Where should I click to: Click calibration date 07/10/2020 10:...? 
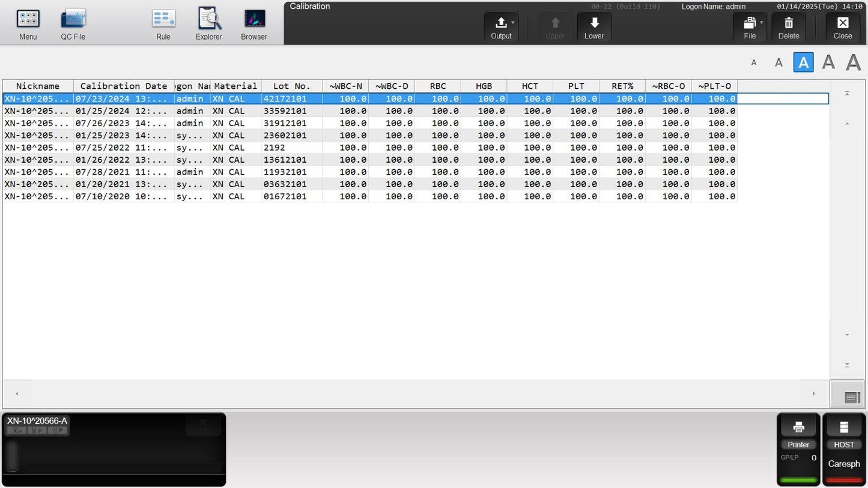(x=121, y=196)
